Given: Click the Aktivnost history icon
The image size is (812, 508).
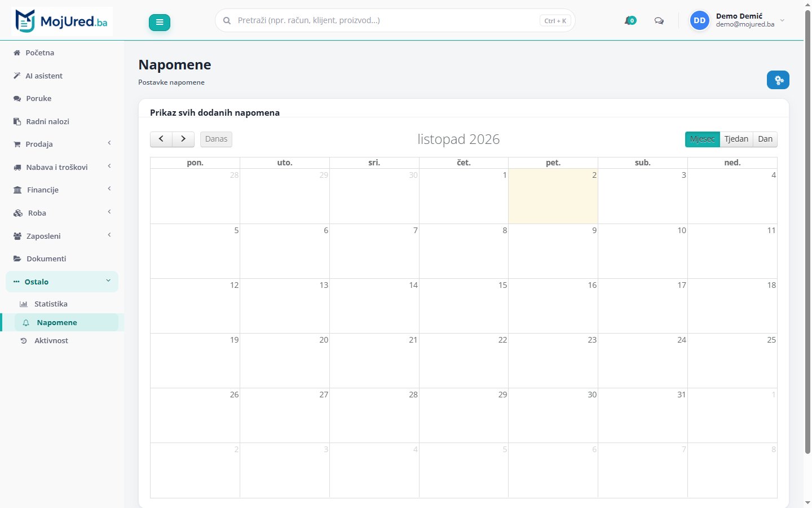Looking at the screenshot, I should pyautogui.click(x=24, y=341).
